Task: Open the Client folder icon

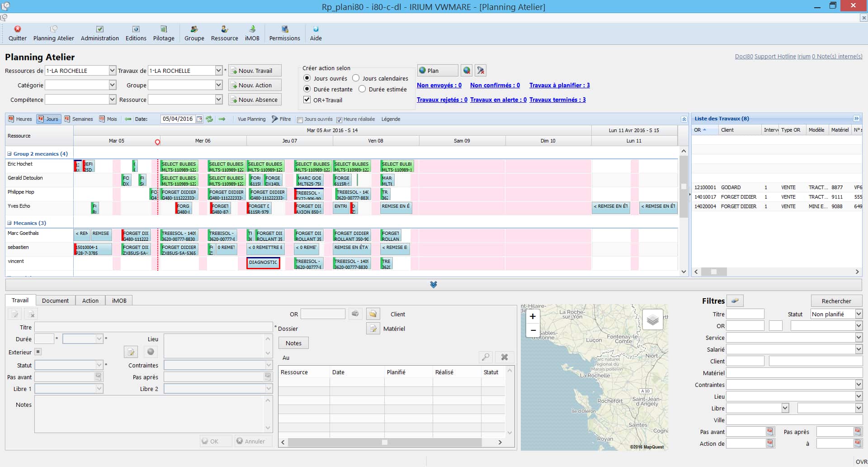Action: coord(373,314)
